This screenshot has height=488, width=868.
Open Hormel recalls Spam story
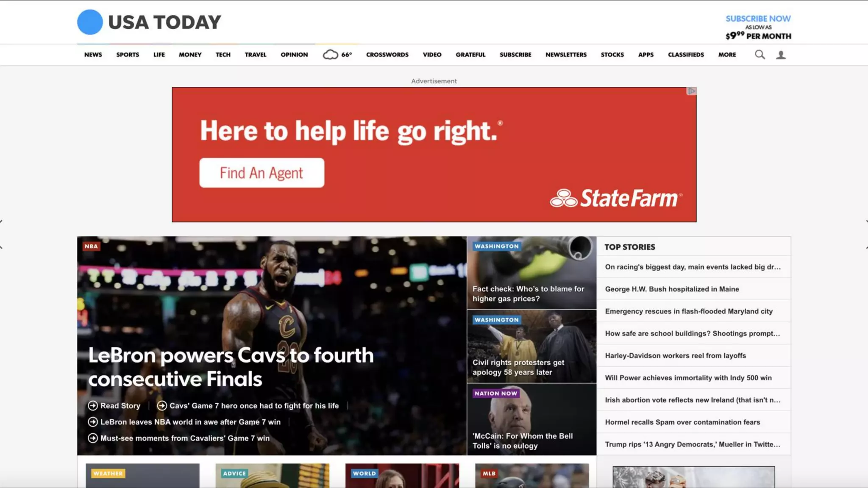point(682,422)
